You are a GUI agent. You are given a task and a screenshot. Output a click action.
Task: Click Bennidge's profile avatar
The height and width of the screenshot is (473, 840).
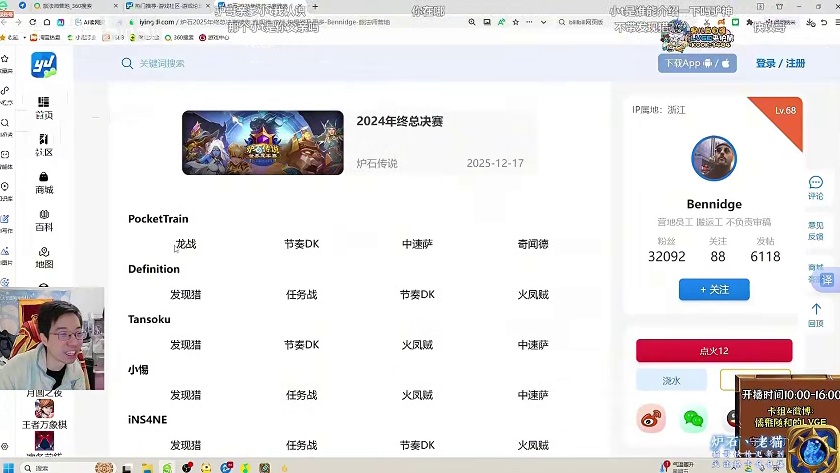coord(714,159)
